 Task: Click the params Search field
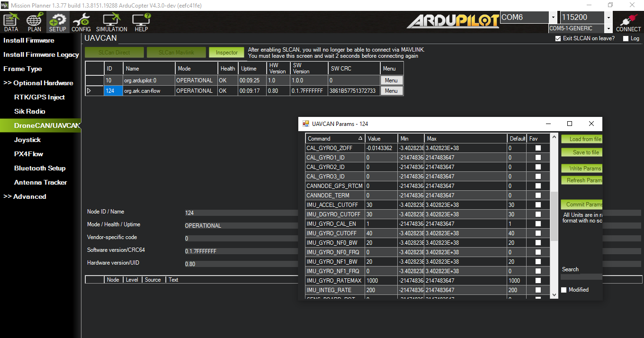(581, 276)
